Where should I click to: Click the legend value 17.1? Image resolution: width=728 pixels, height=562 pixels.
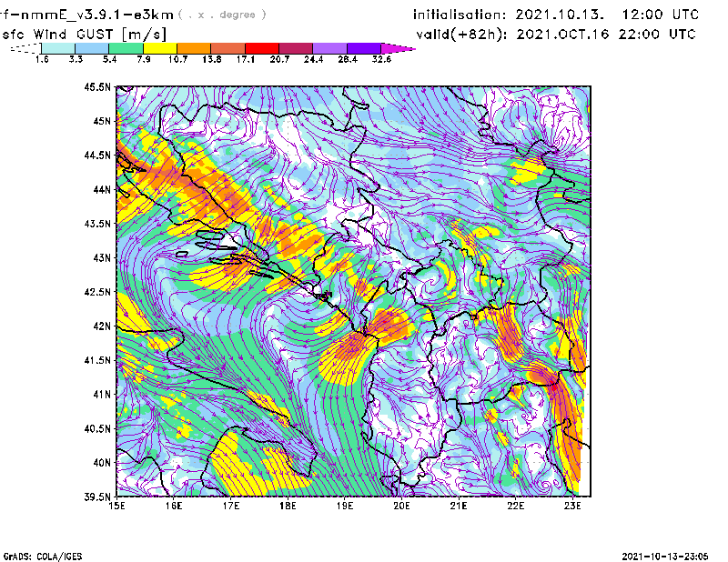tap(245, 59)
